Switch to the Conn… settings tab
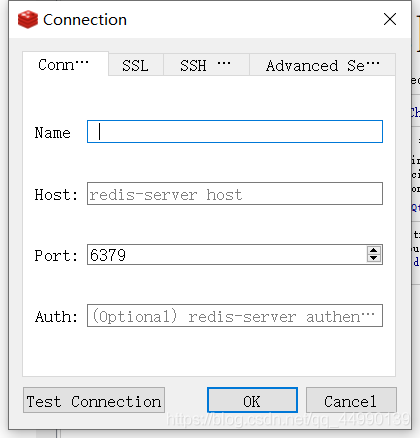Viewport: 420px width, 438px height. 65,64
